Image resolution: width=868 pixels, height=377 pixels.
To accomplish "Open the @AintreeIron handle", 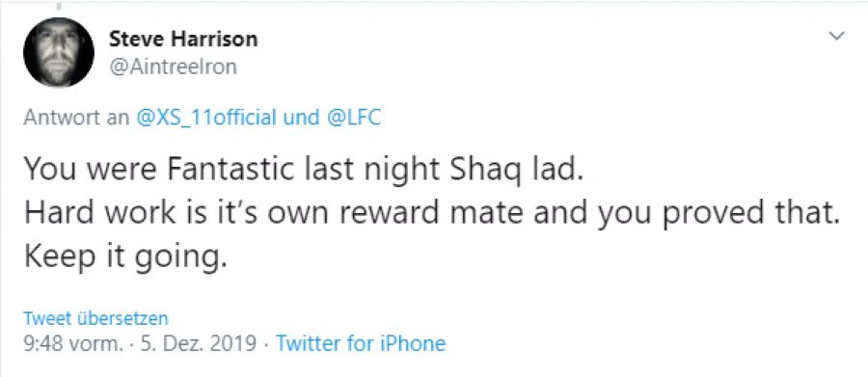I will [173, 67].
